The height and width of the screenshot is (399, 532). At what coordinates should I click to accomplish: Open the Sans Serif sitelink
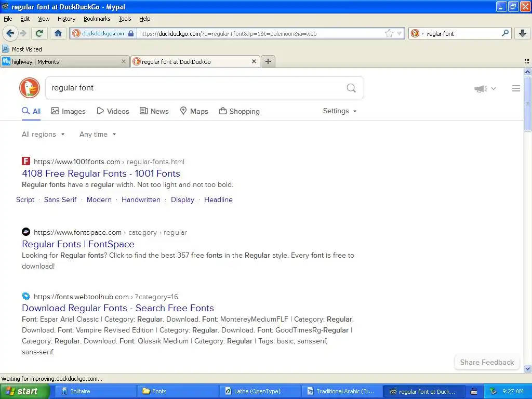(60, 200)
